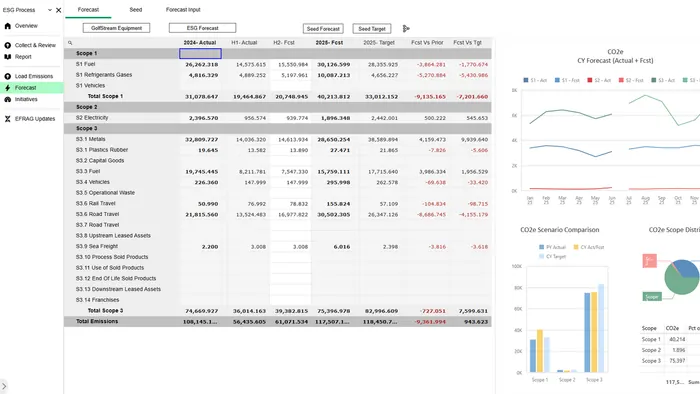Click the H1-Actual column header
Image resolution: width=700 pixels, height=394 pixels.
tap(244, 43)
